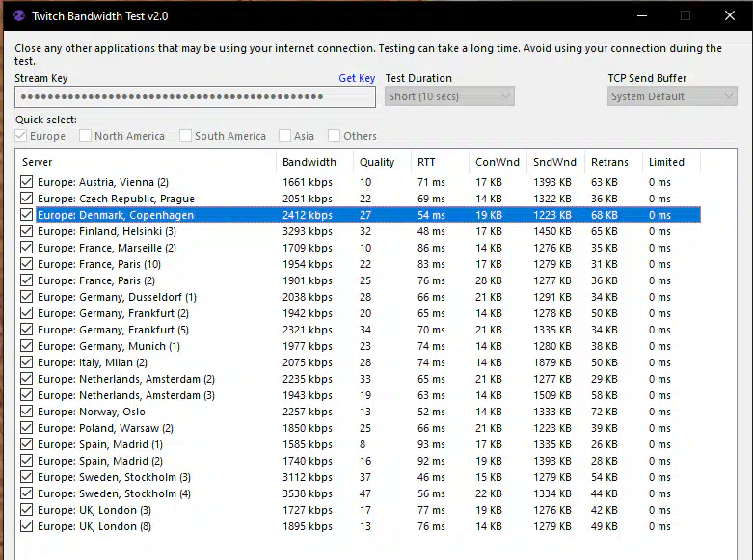
Task: Toggle the Asia quick select checkbox
Action: (x=284, y=136)
